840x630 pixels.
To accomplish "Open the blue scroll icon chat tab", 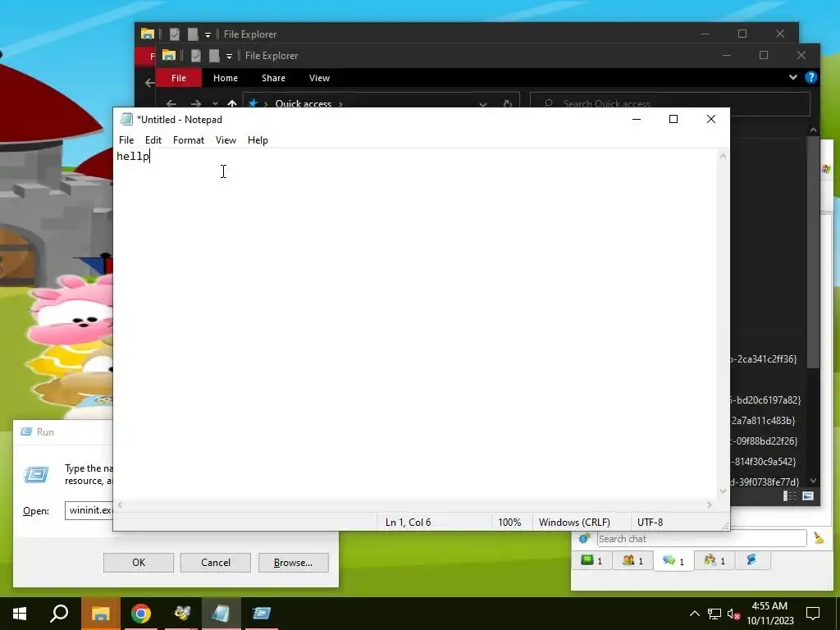I will [751, 559].
